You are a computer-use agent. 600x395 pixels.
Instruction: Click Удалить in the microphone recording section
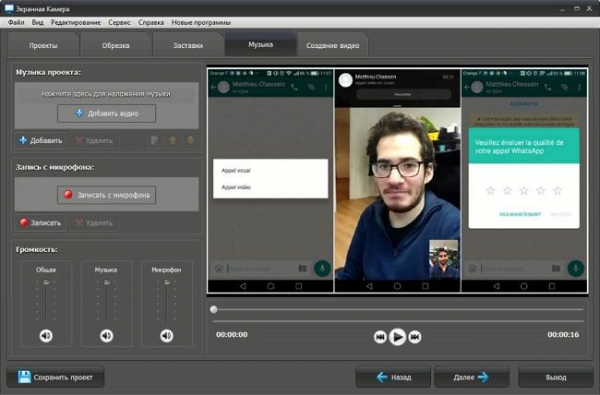point(95,223)
